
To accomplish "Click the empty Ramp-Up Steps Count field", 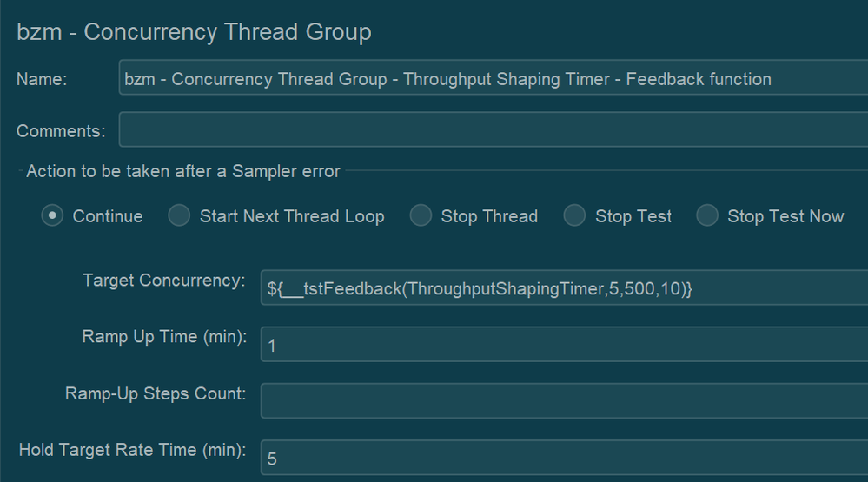I will (564, 400).
